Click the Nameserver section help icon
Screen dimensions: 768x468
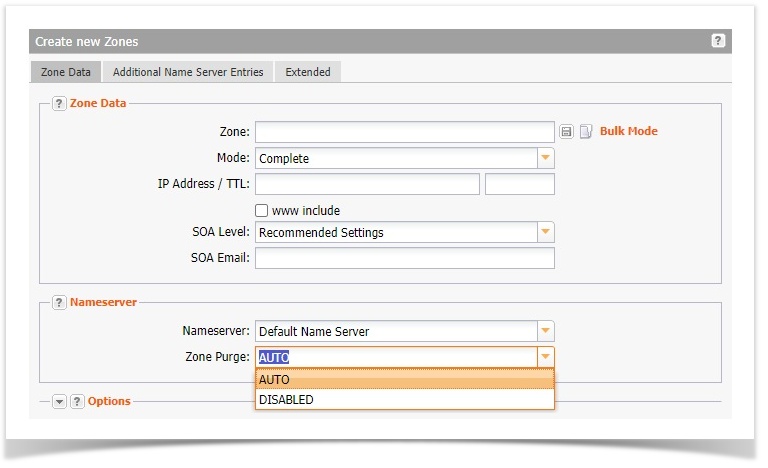59,302
